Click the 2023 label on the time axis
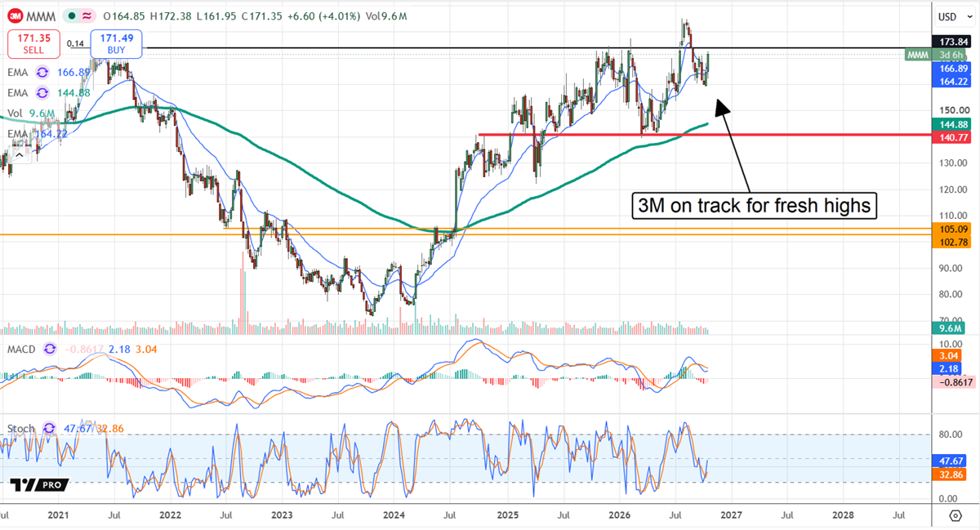This screenshot has width=980, height=530. coord(282,516)
